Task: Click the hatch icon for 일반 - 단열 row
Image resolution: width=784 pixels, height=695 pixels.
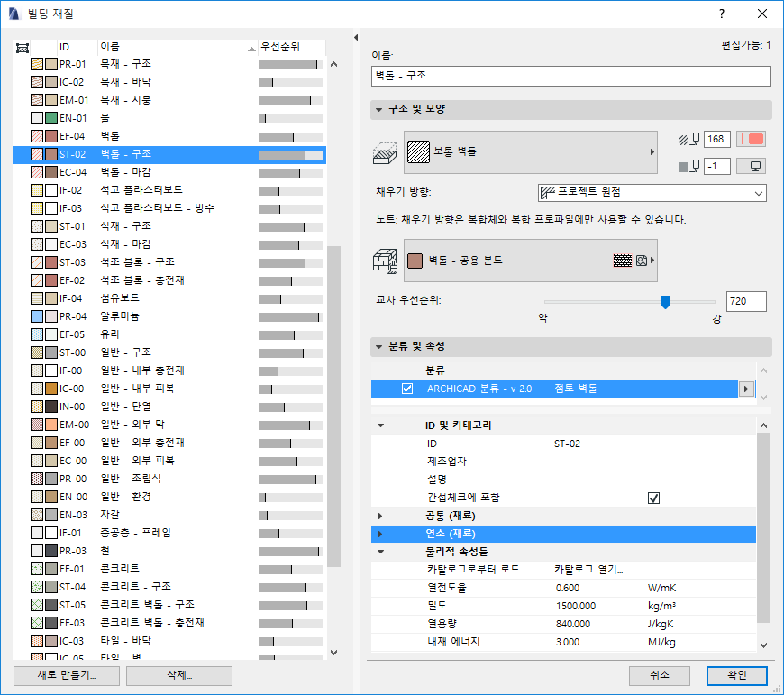Action: coord(37,407)
